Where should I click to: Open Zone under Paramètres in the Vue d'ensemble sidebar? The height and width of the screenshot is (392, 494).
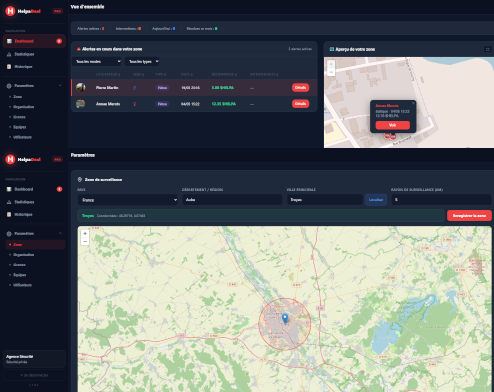17,97
